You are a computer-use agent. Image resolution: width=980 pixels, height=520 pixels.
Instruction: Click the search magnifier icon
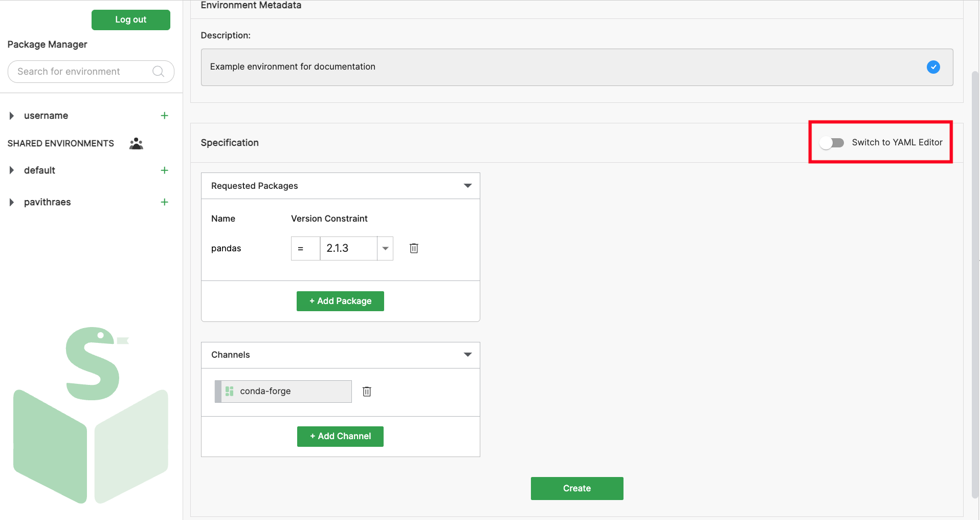click(158, 72)
